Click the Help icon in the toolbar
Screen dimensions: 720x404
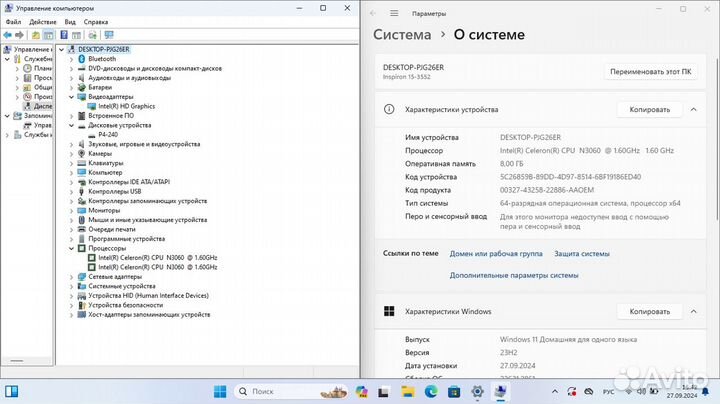pyautogui.click(x=64, y=35)
